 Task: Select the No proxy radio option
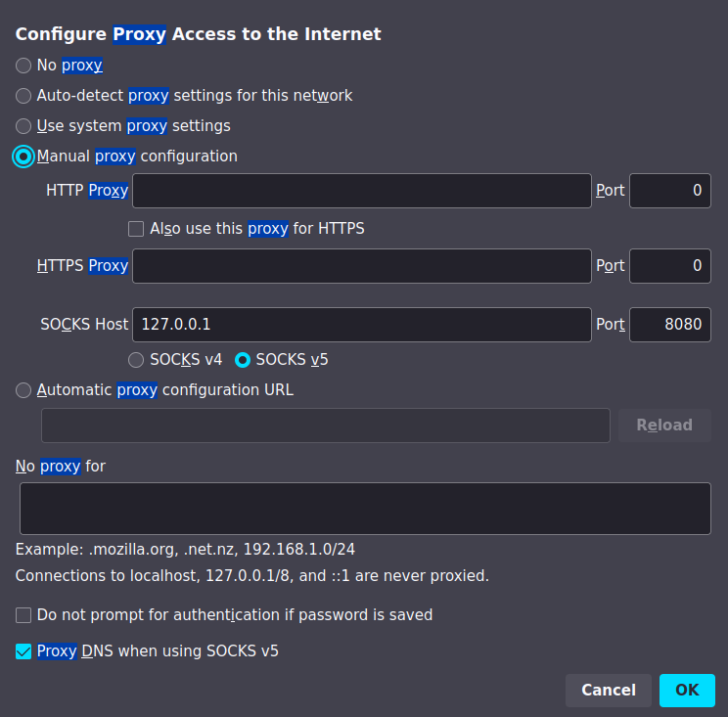click(x=23, y=66)
